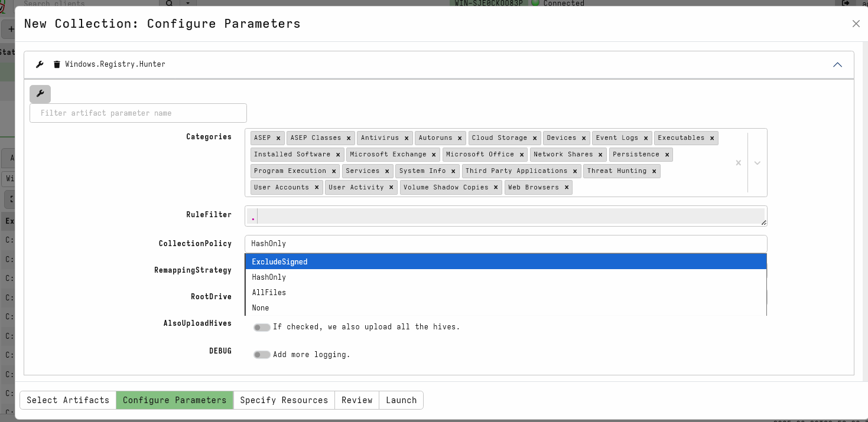The height and width of the screenshot is (422, 868).
Task: Select AllFiles in CollectionPolicy options
Action: 506,292
